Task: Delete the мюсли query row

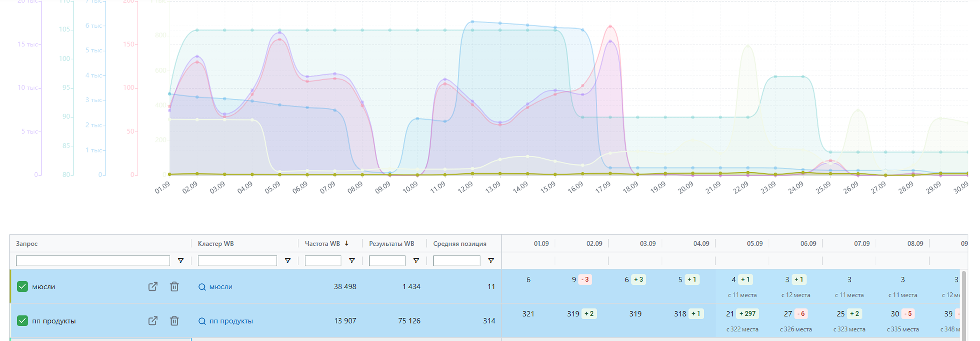Action: click(174, 287)
